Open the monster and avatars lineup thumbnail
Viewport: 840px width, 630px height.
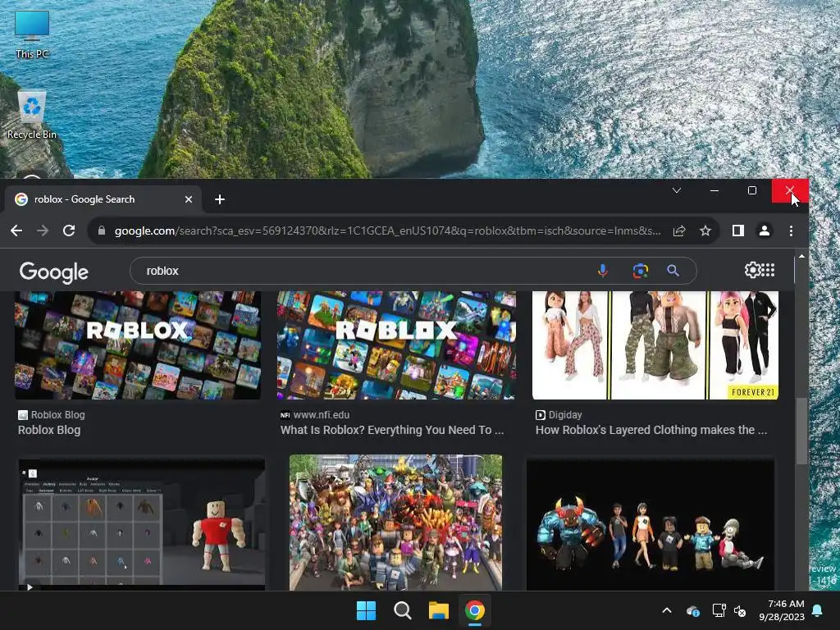651,524
